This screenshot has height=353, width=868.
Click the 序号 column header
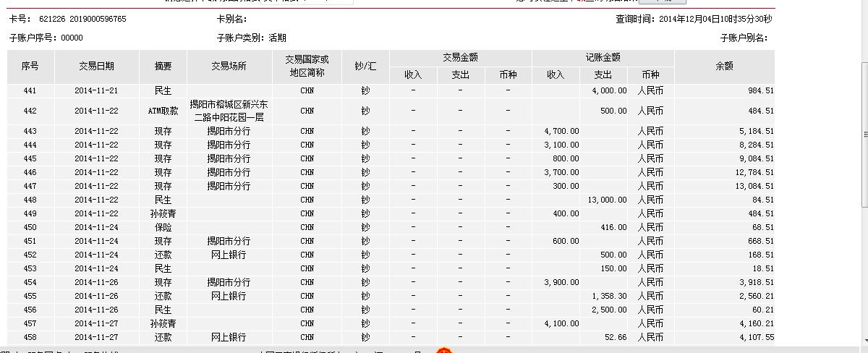30,67
